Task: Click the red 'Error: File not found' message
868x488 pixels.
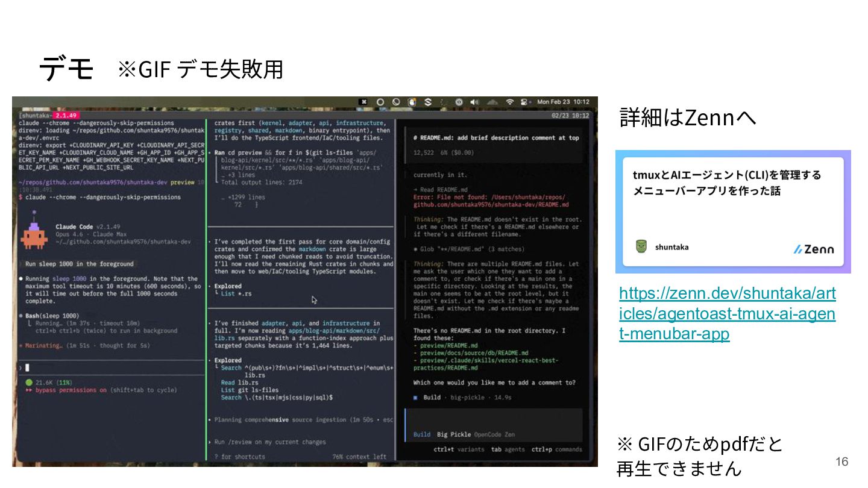Action: (491, 201)
